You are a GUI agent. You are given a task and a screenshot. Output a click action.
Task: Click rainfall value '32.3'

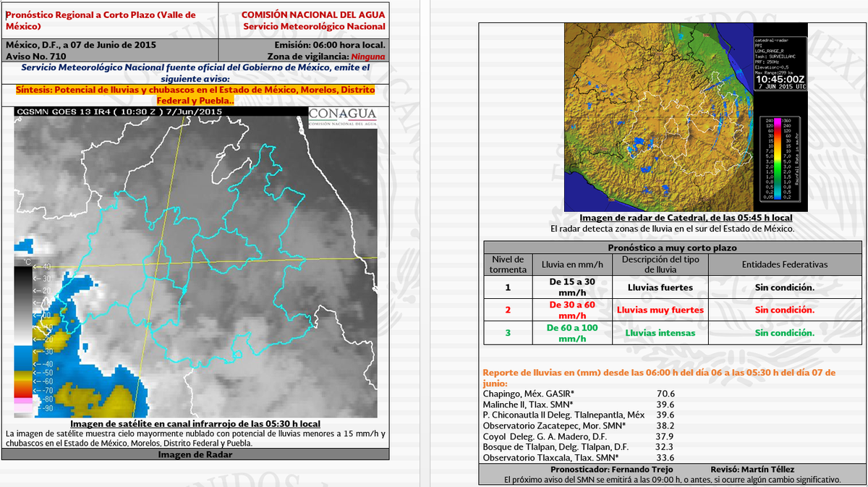pos(663,447)
